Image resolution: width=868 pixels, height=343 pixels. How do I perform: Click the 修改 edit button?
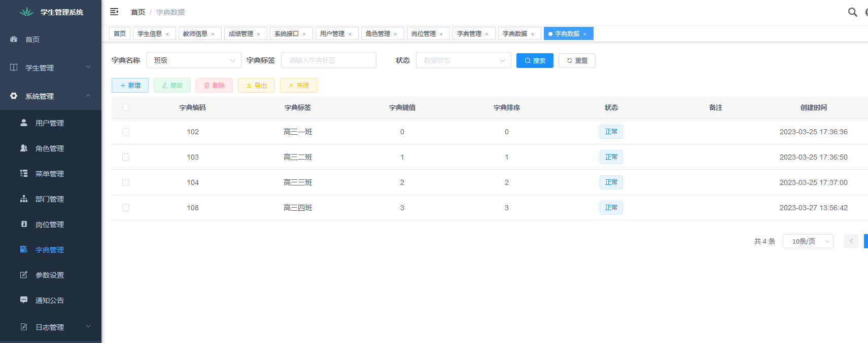[x=172, y=85]
